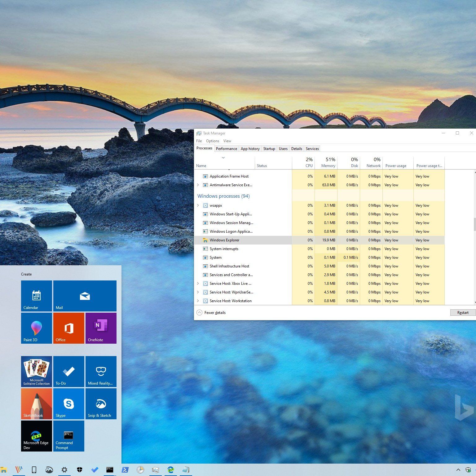This screenshot has width=476, height=476.
Task: Open the Command Prompt tile
Action: (68, 436)
